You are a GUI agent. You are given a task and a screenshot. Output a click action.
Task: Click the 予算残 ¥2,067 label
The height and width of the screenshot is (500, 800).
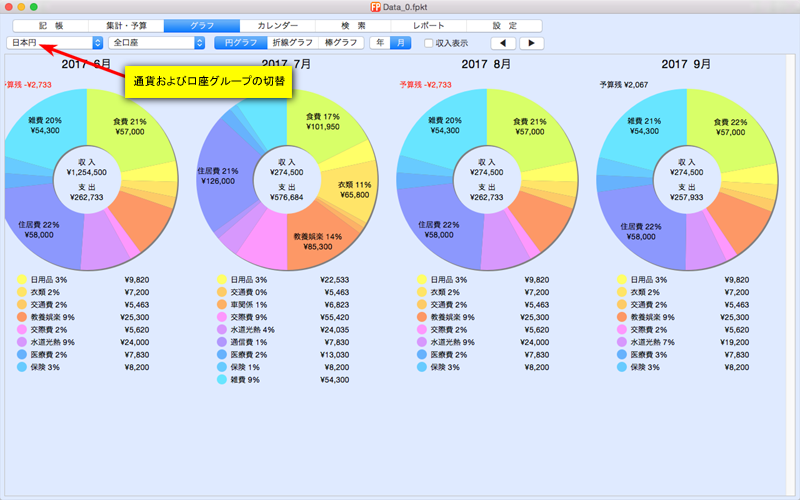click(x=623, y=85)
